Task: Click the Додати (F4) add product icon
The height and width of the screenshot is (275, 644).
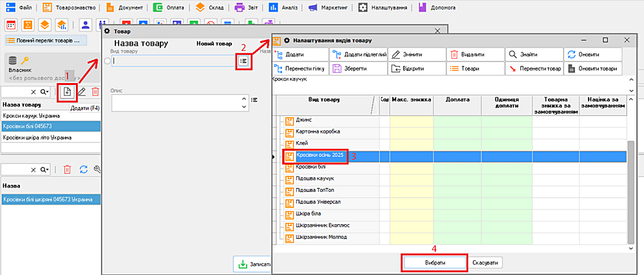Action: coord(67,92)
